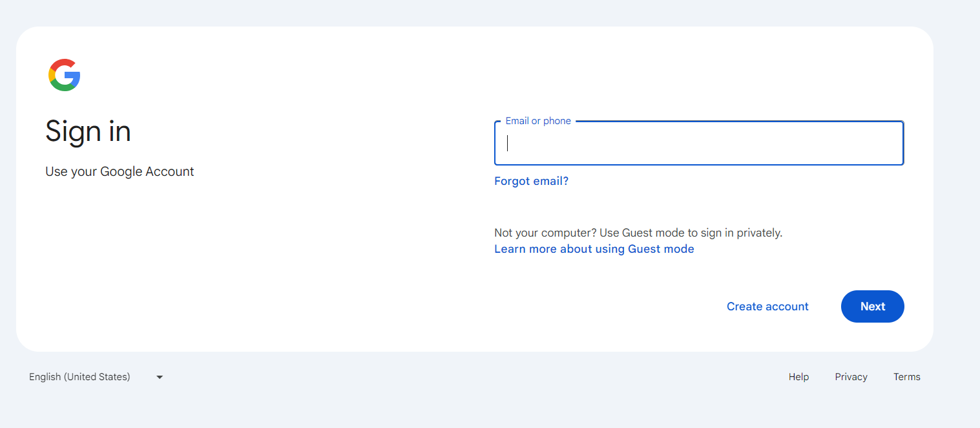Open the Help footer link
The height and width of the screenshot is (428, 980).
[x=798, y=377]
